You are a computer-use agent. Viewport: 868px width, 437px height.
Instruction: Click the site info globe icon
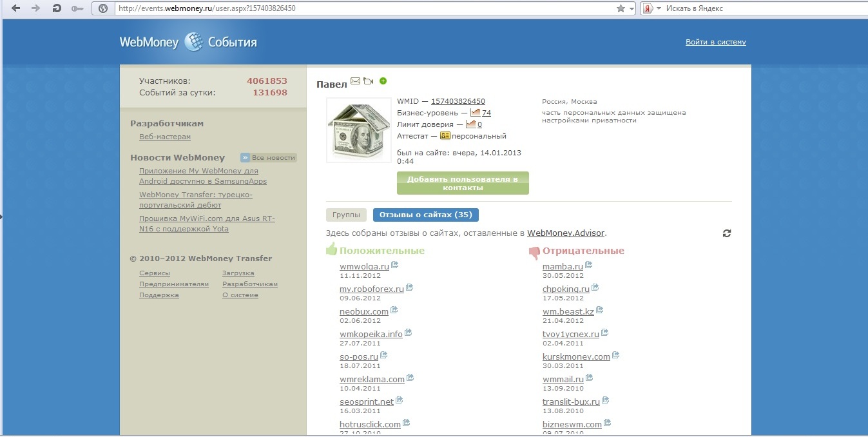click(103, 8)
